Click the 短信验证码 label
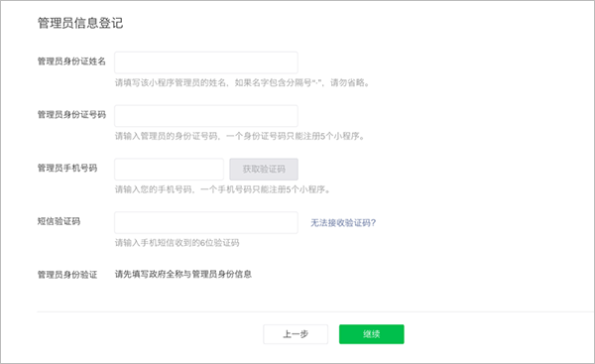The width and height of the screenshot is (595, 364). click(x=59, y=221)
